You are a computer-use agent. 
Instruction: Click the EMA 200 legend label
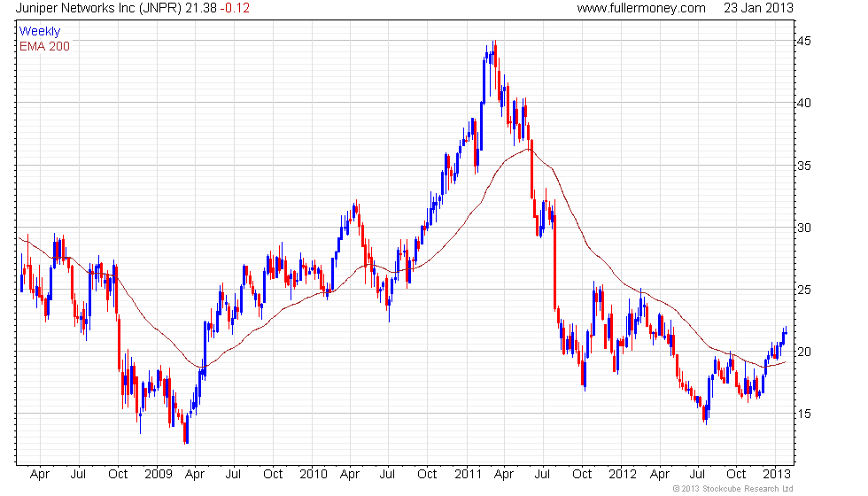[x=45, y=46]
